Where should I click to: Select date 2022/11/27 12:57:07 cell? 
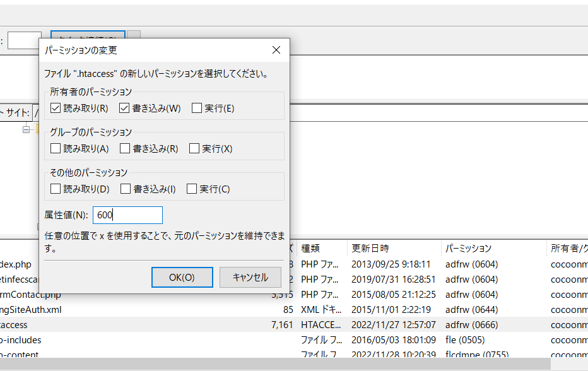point(394,325)
